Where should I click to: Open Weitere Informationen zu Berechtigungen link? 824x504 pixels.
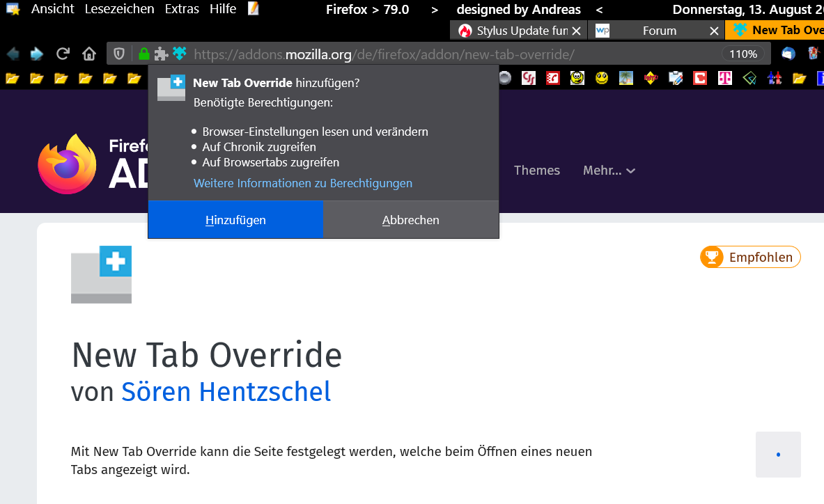pyautogui.click(x=303, y=183)
